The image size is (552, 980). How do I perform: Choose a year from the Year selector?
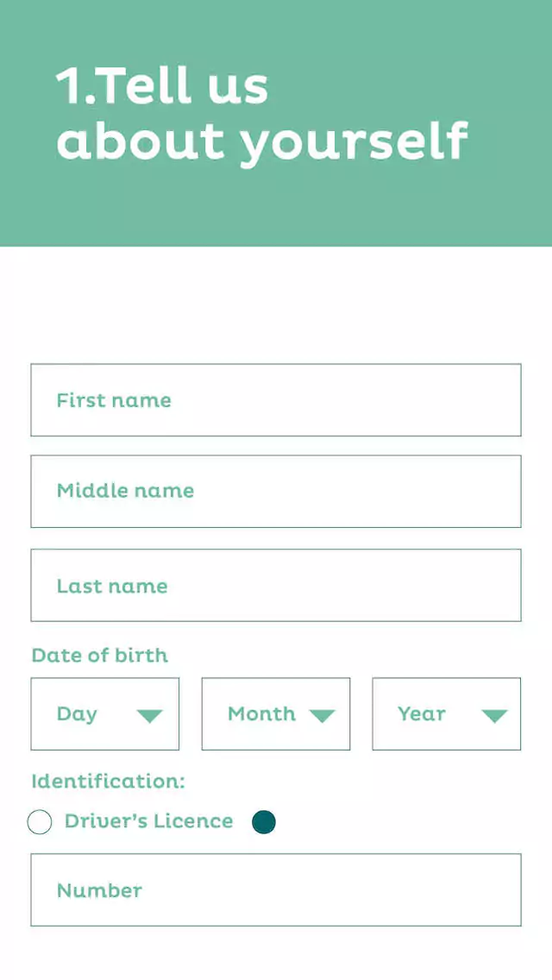tap(445, 714)
